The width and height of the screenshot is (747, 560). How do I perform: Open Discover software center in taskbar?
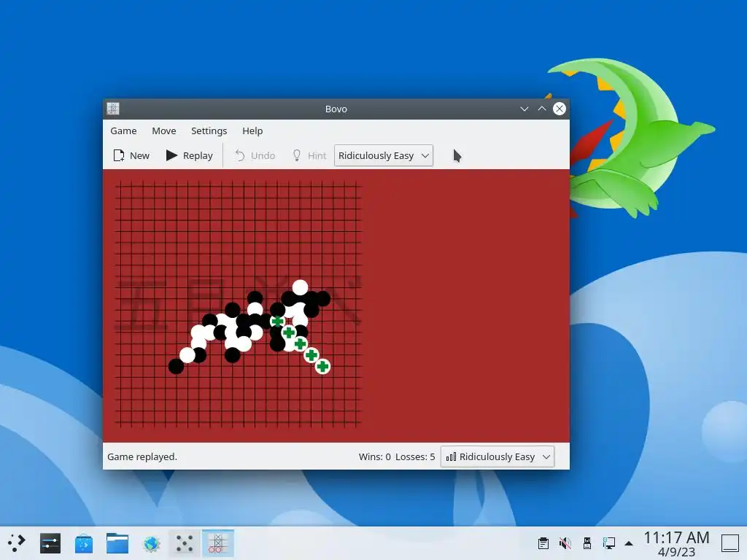[x=84, y=542]
